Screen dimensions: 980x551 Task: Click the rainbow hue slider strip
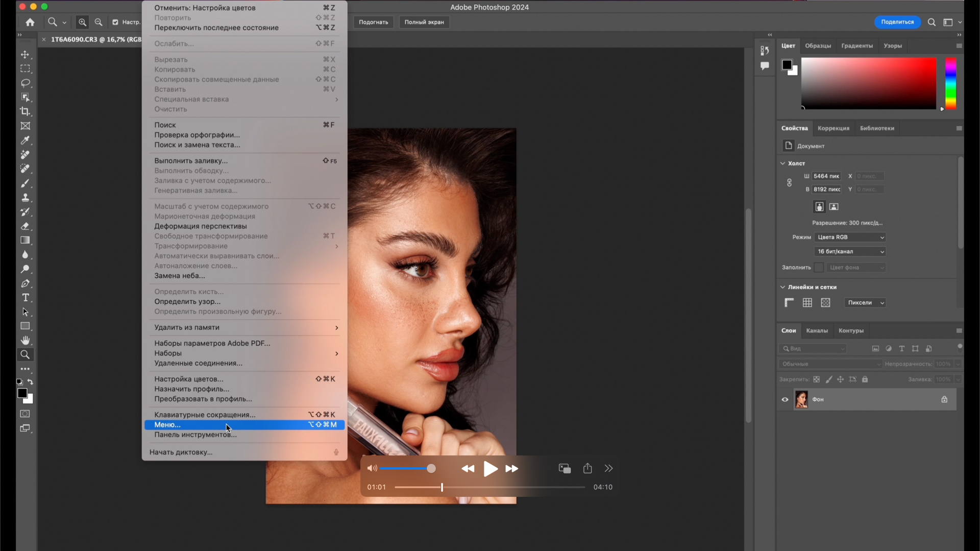point(950,83)
